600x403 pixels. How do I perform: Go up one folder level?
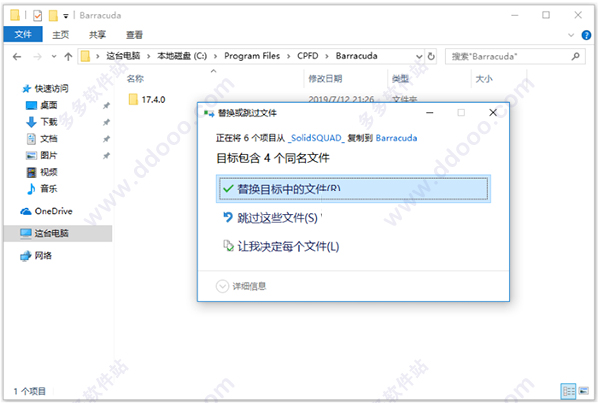tap(68, 57)
